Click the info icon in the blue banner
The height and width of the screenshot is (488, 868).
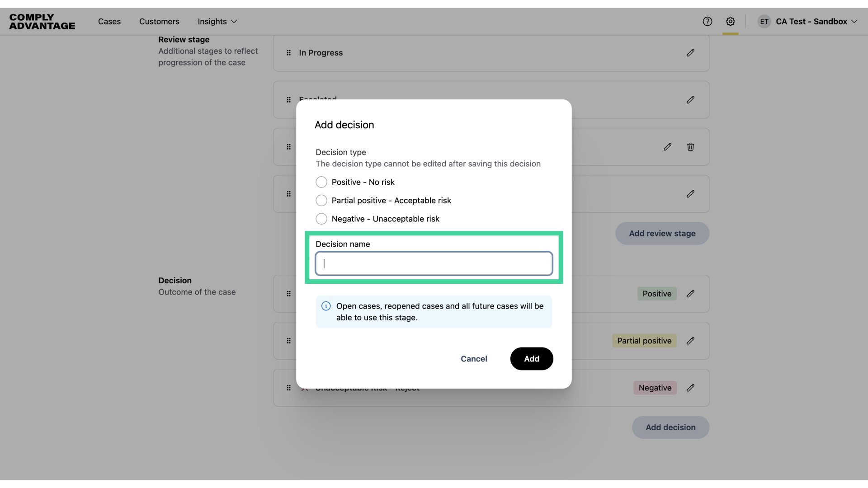[x=326, y=306]
